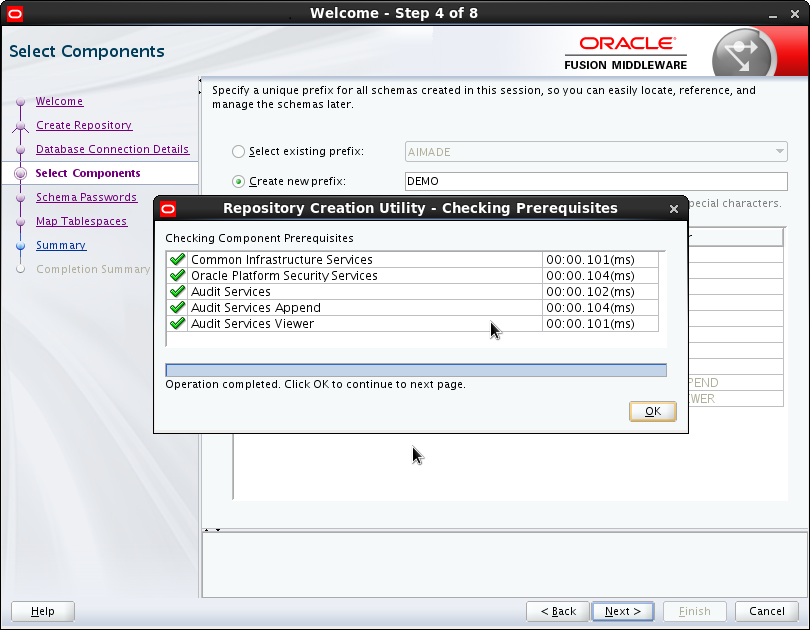Image resolution: width=812 pixels, height=632 pixels.
Task: Click green checkmark beside Common Infrastructure Services
Action: (177, 259)
